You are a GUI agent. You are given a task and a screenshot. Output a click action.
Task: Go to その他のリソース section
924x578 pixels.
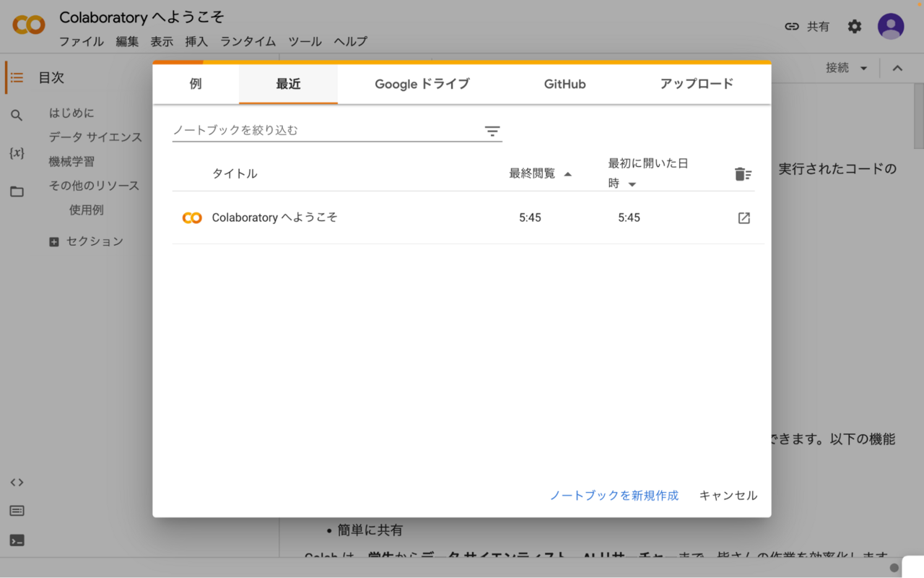(94, 186)
